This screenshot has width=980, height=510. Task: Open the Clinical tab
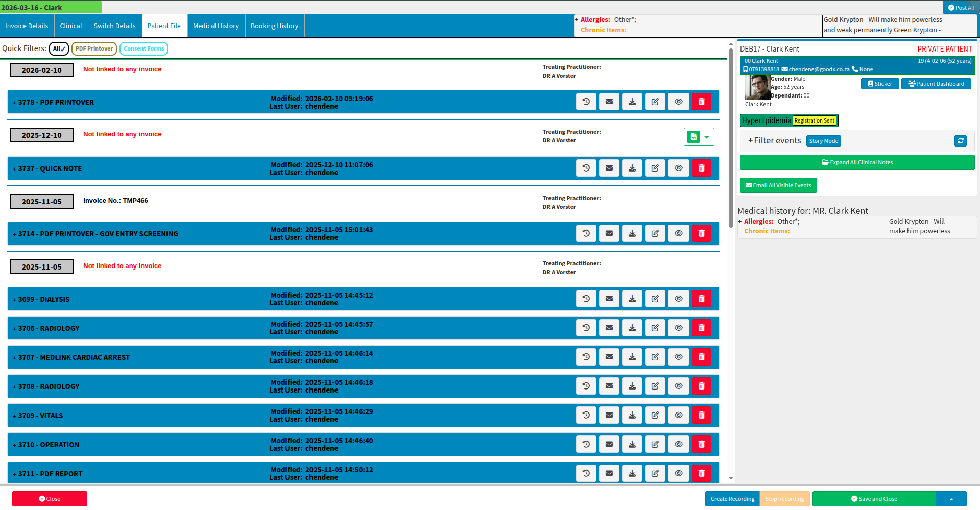(71, 26)
